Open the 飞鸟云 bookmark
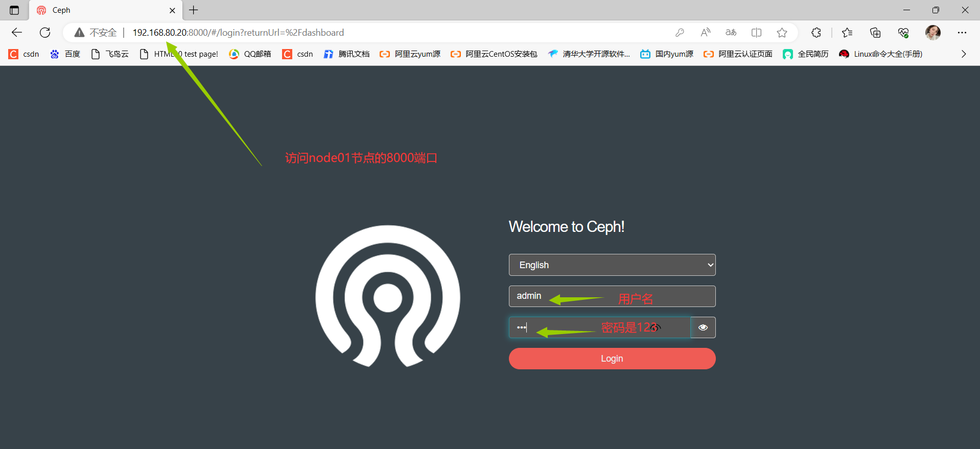 click(109, 54)
